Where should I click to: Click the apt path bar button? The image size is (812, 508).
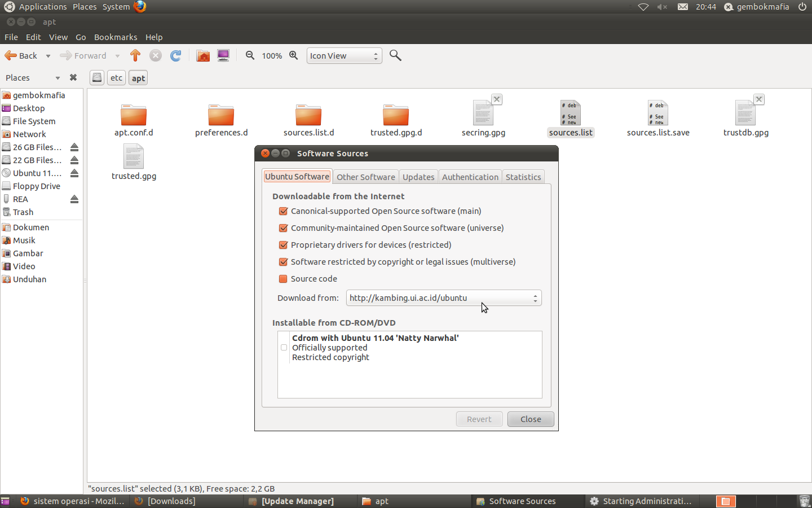[x=138, y=78]
